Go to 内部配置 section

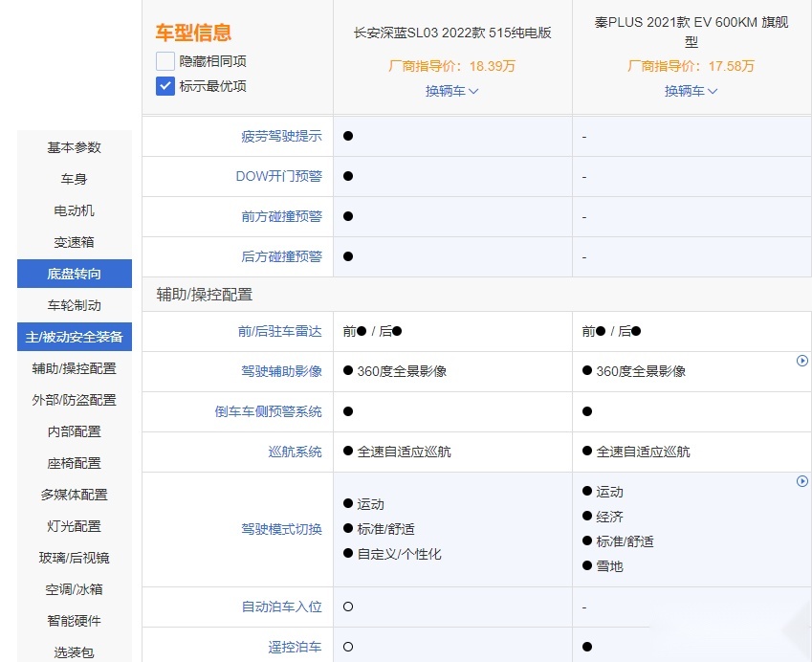tap(74, 431)
